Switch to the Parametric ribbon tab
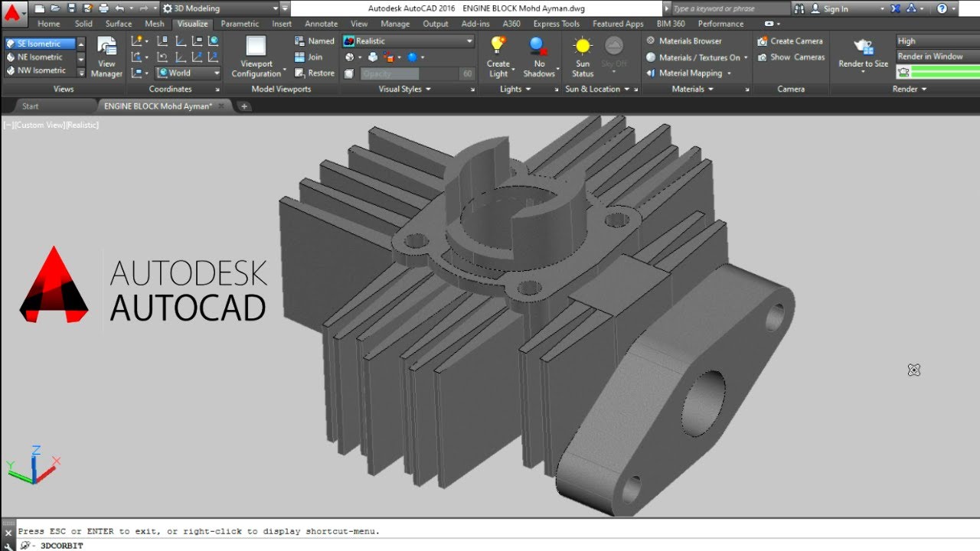Screen dimensions: 980x551 (240, 24)
